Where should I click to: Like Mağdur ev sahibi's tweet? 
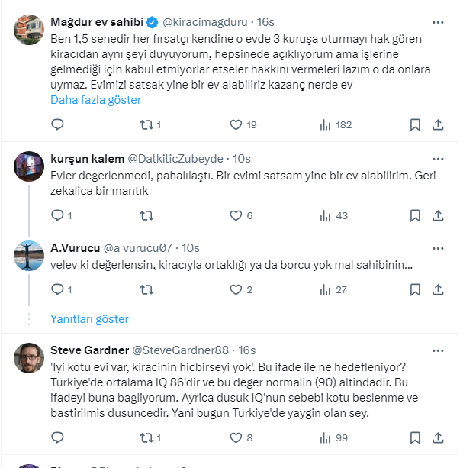pos(235,124)
